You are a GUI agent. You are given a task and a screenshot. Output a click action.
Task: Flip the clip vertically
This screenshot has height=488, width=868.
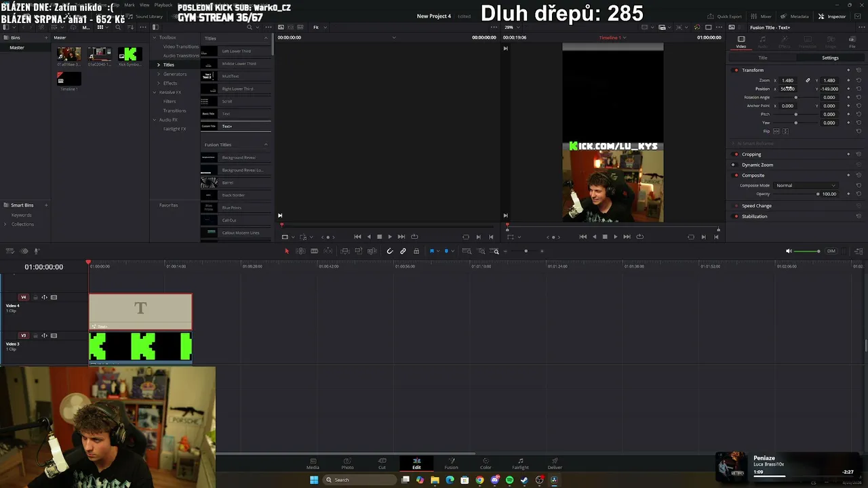[x=785, y=131]
